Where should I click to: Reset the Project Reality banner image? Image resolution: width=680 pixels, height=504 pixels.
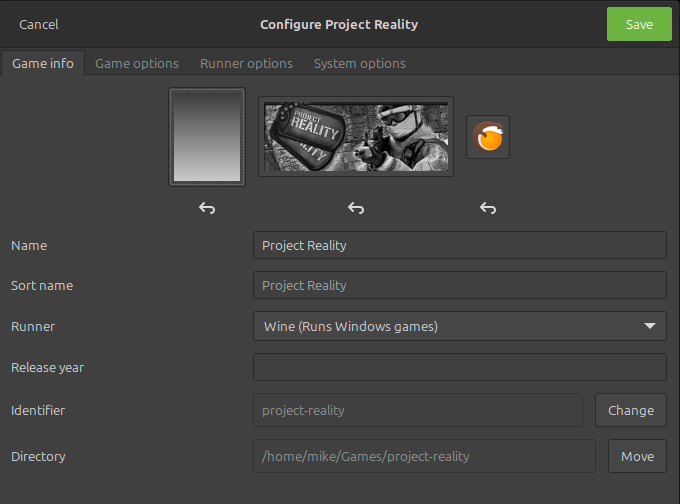356,208
